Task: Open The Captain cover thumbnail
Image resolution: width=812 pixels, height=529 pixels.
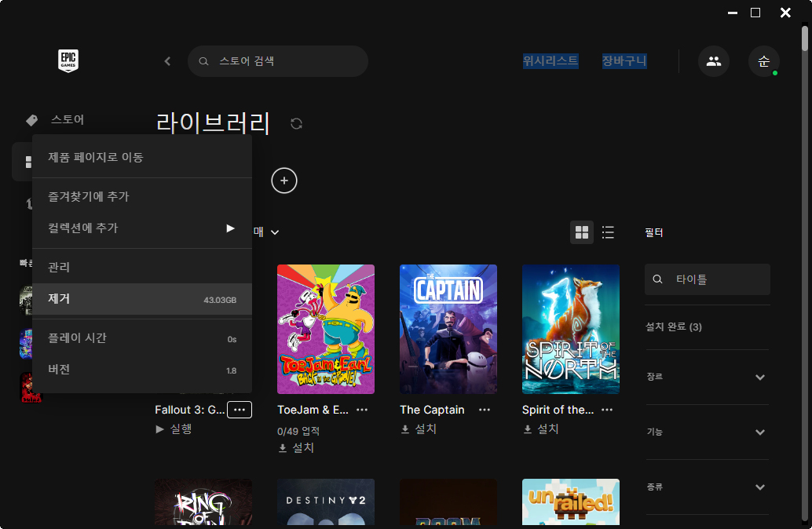Action: (448, 329)
